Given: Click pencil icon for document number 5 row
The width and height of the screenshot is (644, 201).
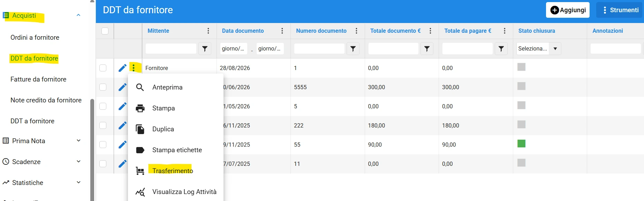Looking at the screenshot, I should tap(122, 106).
